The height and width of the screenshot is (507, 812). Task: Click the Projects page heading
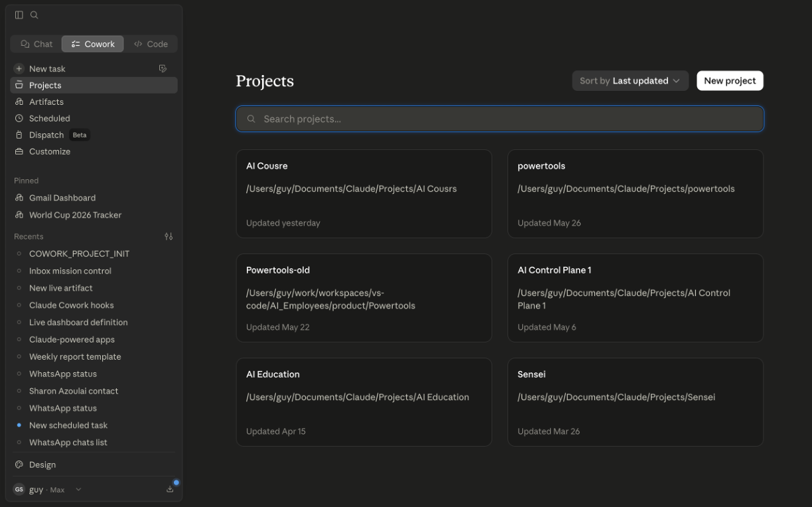(x=265, y=81)
